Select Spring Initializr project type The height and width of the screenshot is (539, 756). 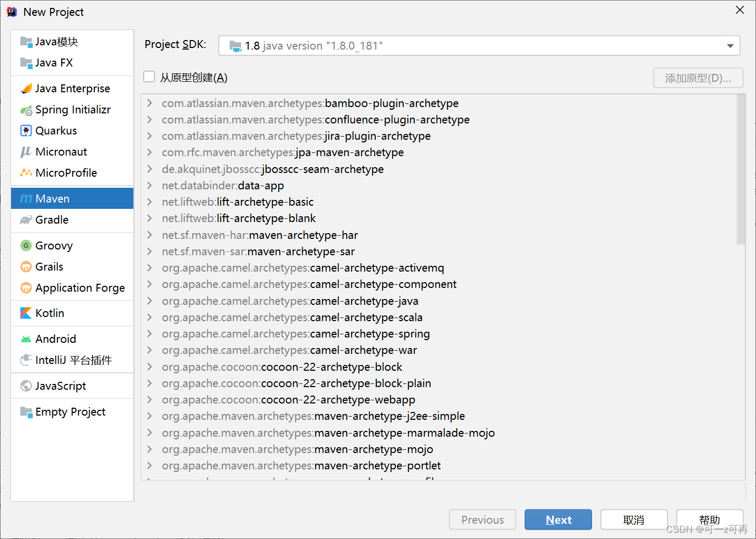(x=72, y=110)
